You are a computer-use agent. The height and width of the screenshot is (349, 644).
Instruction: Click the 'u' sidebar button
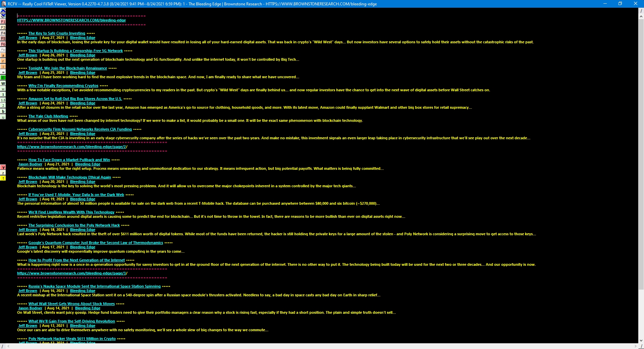(3, 117)
